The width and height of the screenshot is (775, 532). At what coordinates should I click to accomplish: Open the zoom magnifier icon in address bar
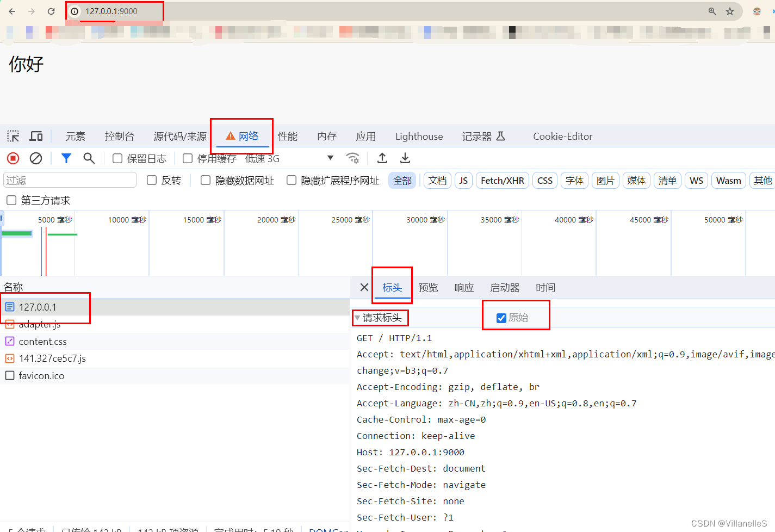[712, 11]
